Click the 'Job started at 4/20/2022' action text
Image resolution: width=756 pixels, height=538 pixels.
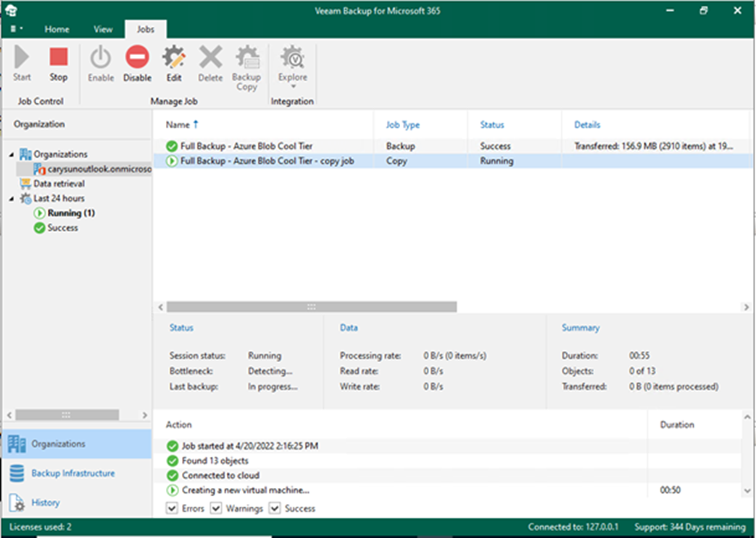click(250, 446)
